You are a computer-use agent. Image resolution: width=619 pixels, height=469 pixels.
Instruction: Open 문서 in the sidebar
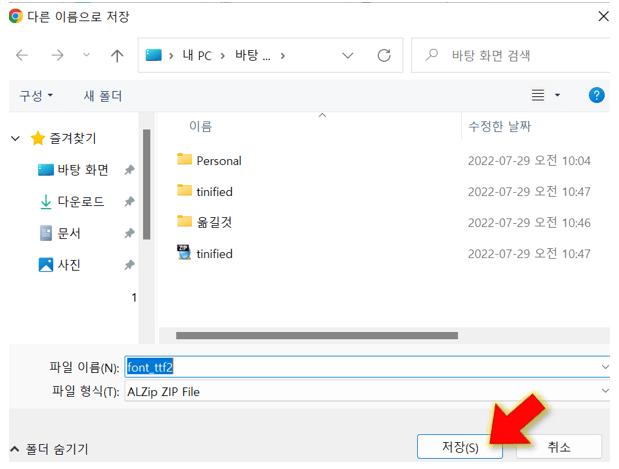[x=69, y=233]
